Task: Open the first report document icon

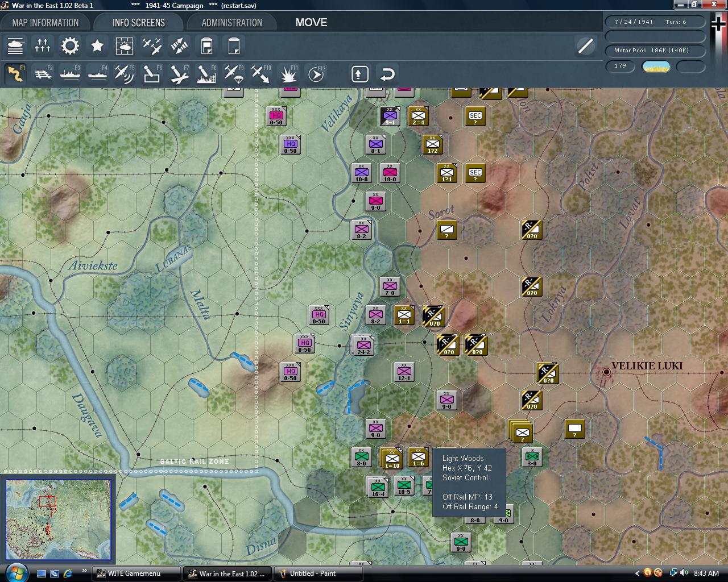Action: [206, 45]
